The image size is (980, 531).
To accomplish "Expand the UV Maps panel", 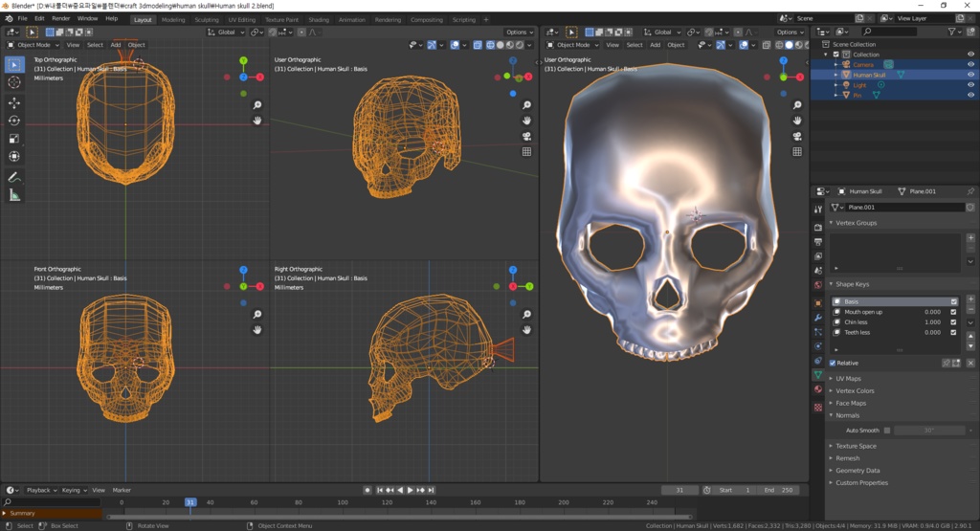I will coord(848,379).
